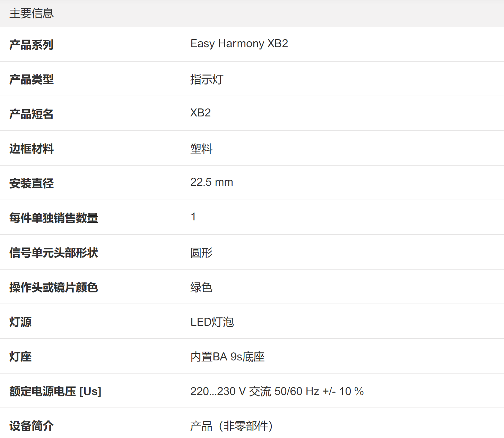The height and width of the screenshot is (438, 504).
Task: Click the 产品系列 row label
Action: 32,45
